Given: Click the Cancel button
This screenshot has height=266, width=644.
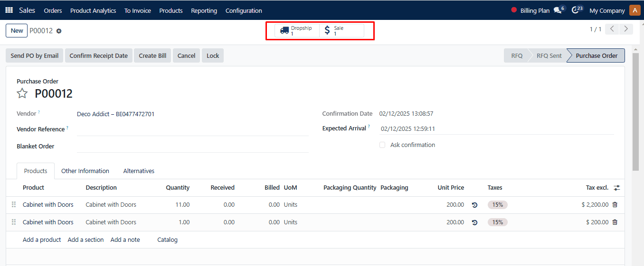Looking at the screenshot, I should coord(186,55).
